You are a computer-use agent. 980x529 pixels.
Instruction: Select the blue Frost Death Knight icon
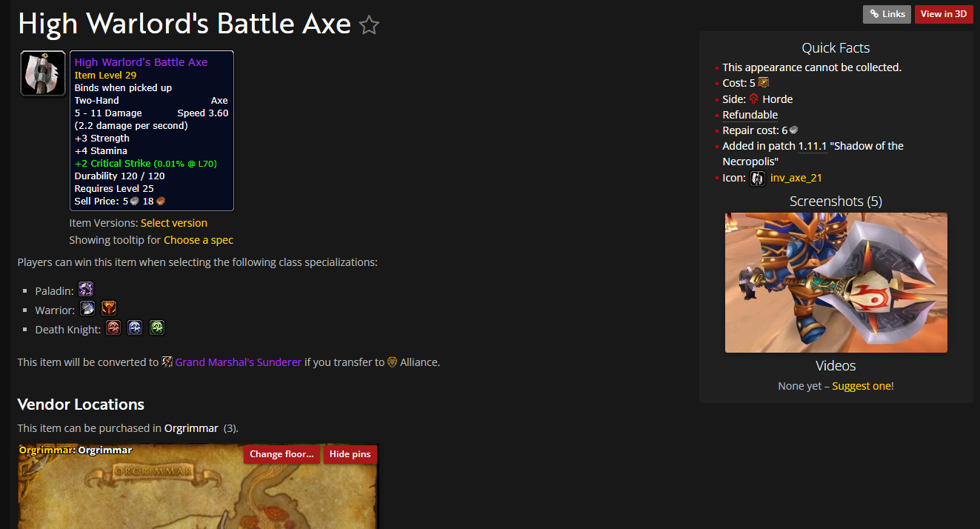click(x=135, y=328)
